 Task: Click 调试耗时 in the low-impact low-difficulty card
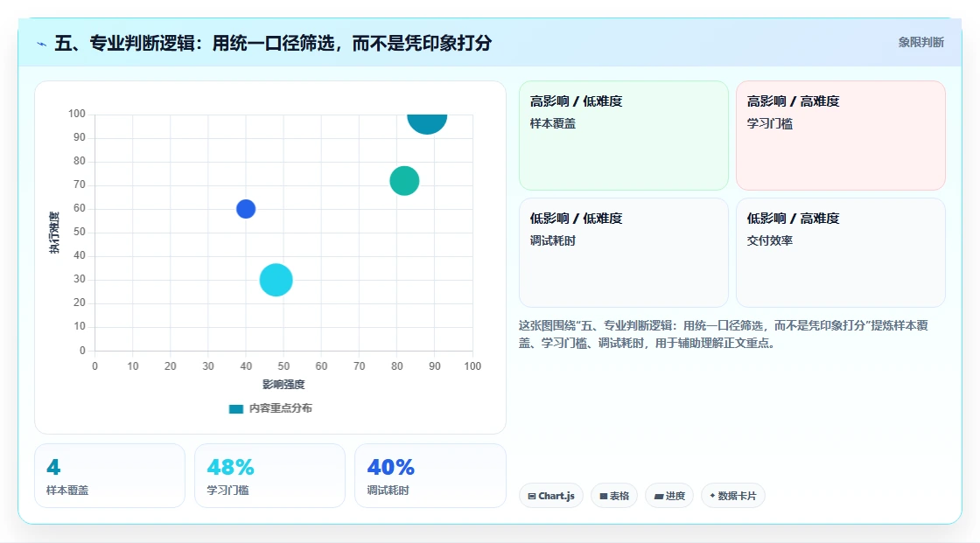coord(552,240)
